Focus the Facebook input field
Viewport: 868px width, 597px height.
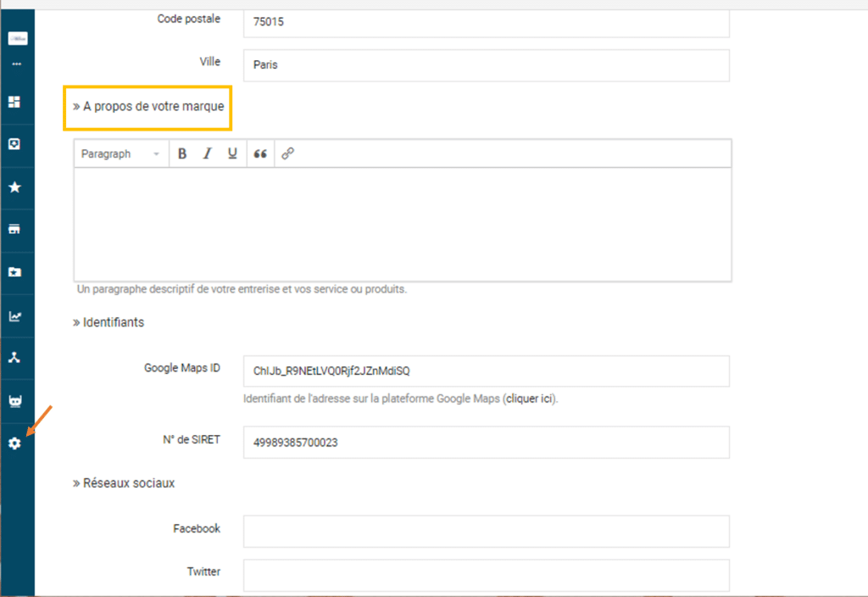pos(486,532)
